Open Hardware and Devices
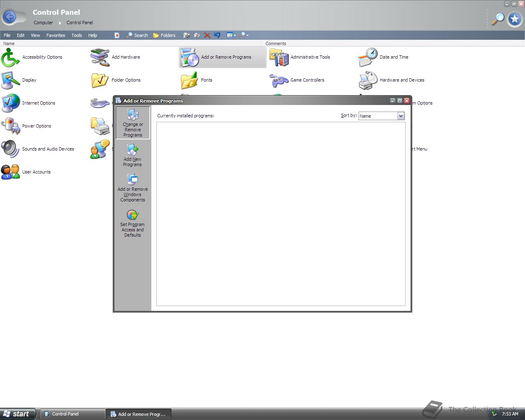The height and width of the screenshot is (420, 525). click(391, 80)
